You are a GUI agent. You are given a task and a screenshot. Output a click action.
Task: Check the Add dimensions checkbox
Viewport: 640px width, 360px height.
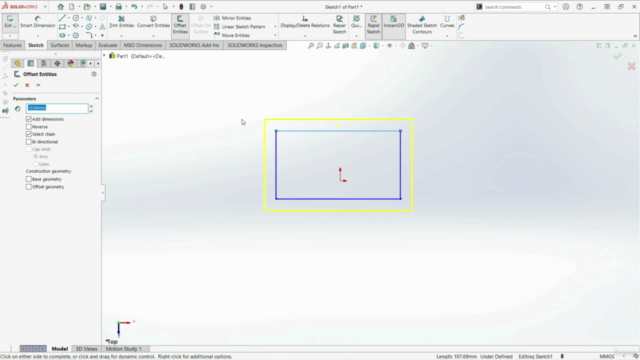[x=29, y=119]
